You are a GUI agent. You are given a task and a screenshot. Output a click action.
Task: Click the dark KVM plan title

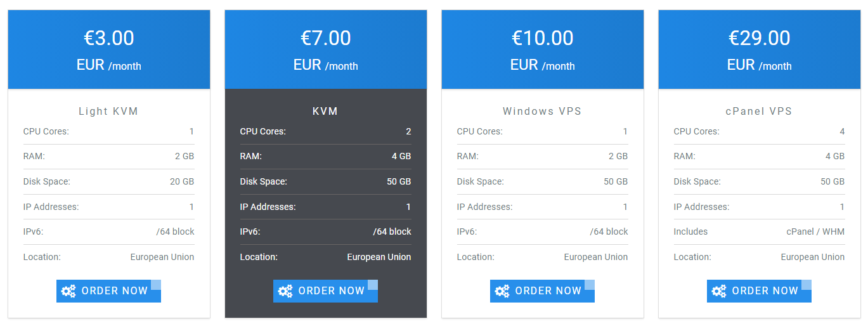[325, 111]
